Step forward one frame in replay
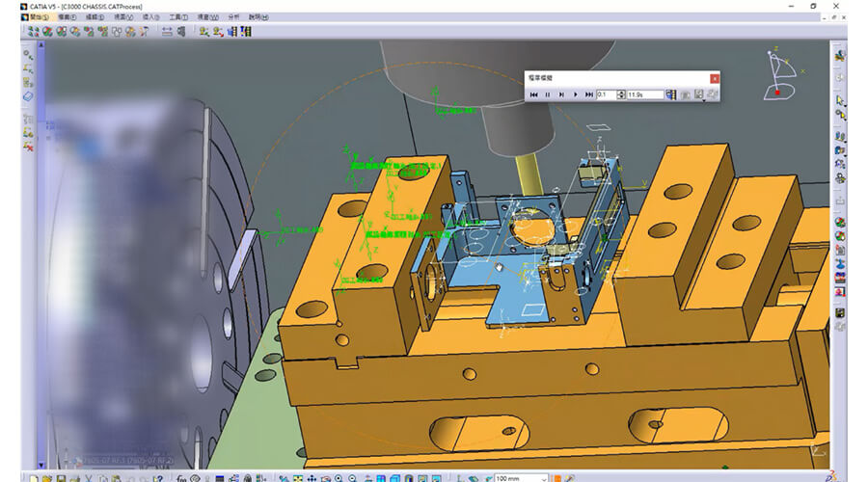 (x=561, y=94)
